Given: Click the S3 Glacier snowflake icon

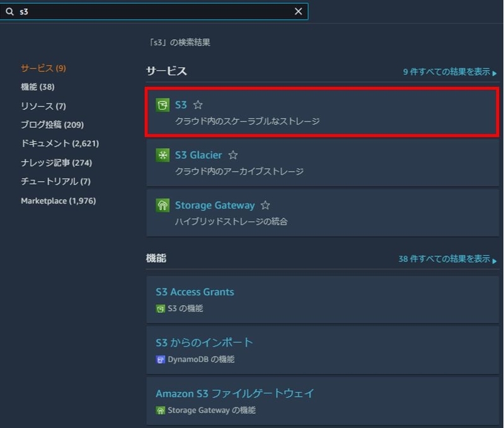Looking at the screenshot, I should click(163, 155).
